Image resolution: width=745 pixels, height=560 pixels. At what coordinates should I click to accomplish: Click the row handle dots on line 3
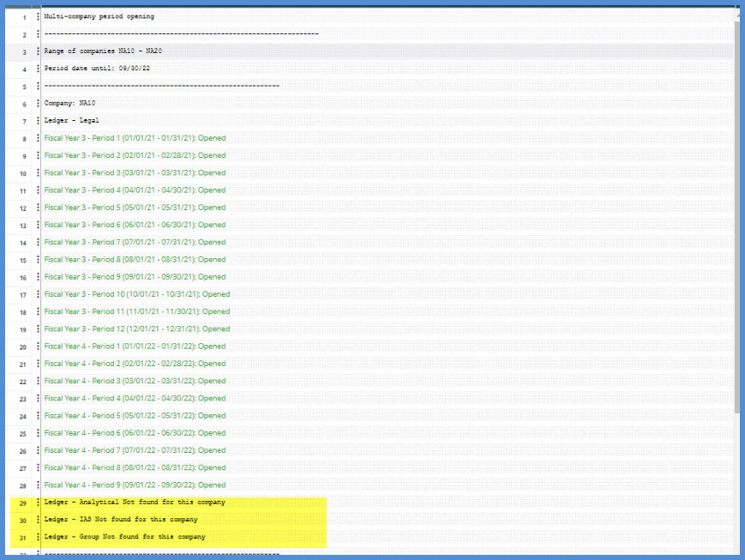[39, 51]
